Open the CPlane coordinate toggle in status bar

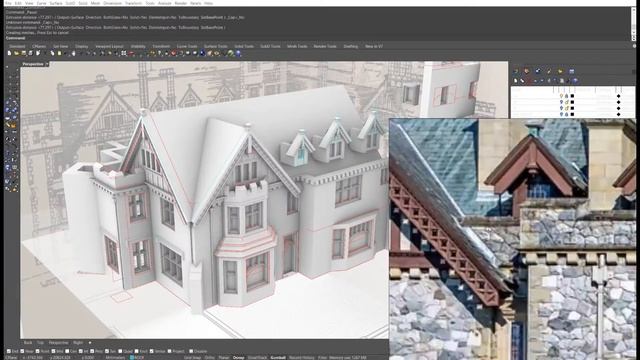tap(10, 358)
